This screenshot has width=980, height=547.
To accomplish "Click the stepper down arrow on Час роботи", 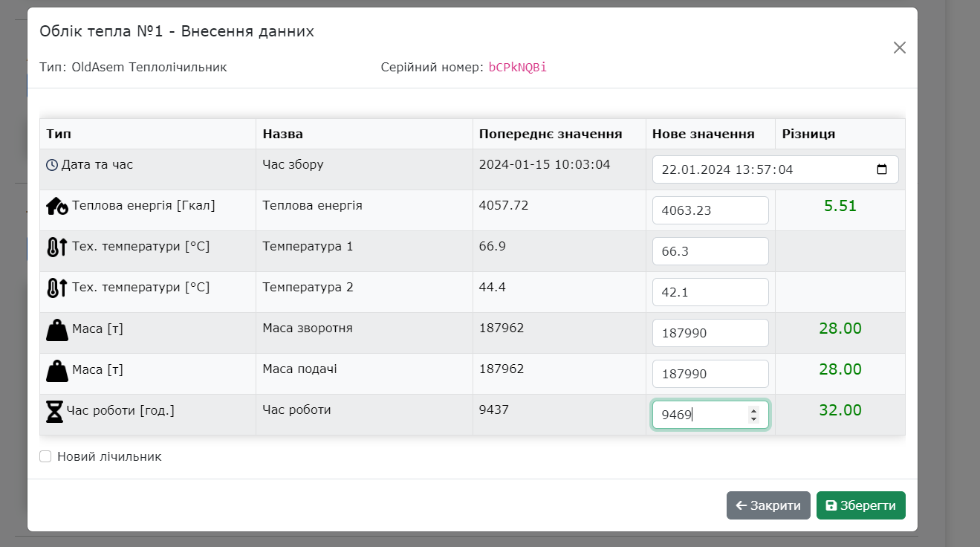I will point(753,418).
